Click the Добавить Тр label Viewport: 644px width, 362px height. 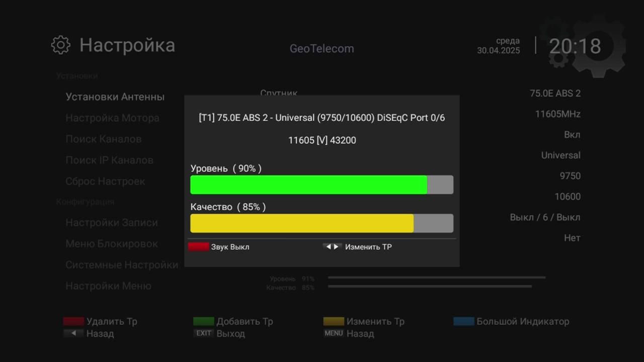[x=245, y=321]
